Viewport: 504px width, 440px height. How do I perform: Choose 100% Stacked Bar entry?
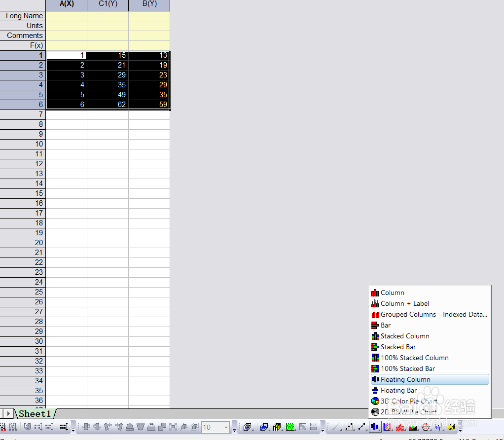click(430, 368)
